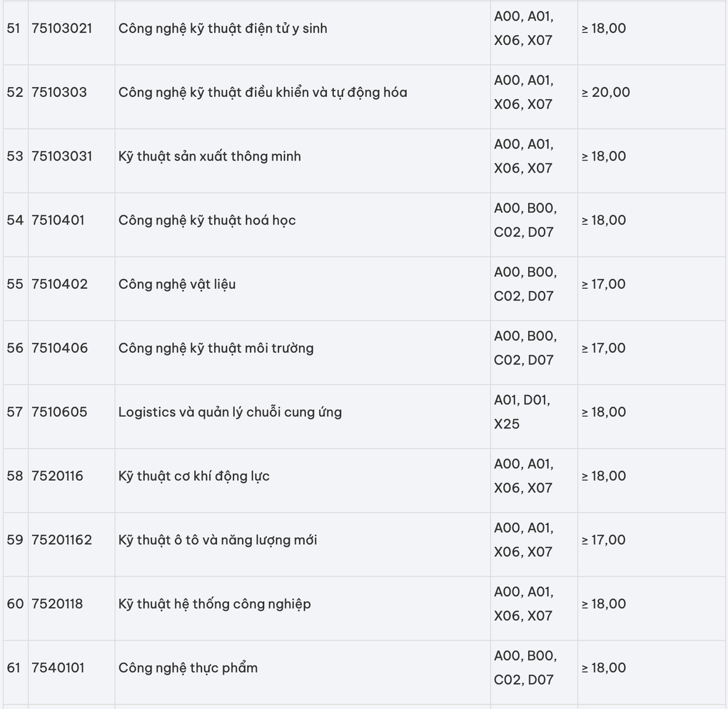Viewport: 728px width, 709px height.
Task: Select Logistics và quản lý chuỗi cung ứng
Action: [230, 412]
